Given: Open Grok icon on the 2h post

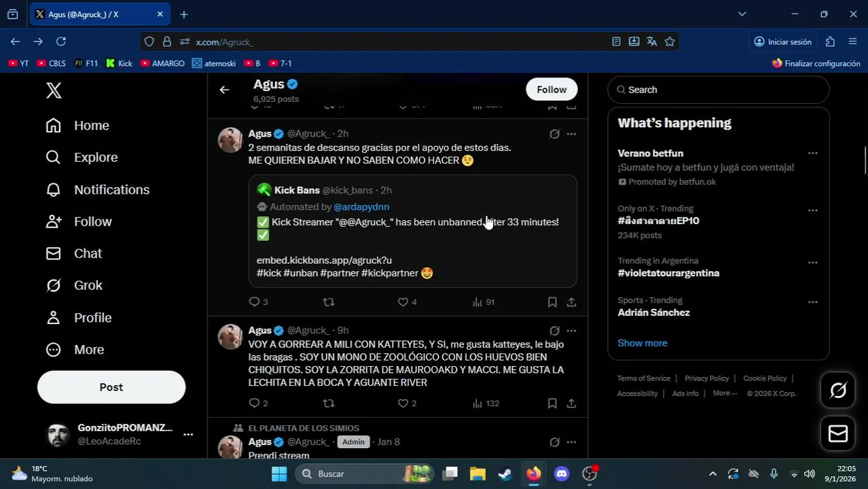Looking at the screenshot, I should point(554,134).
